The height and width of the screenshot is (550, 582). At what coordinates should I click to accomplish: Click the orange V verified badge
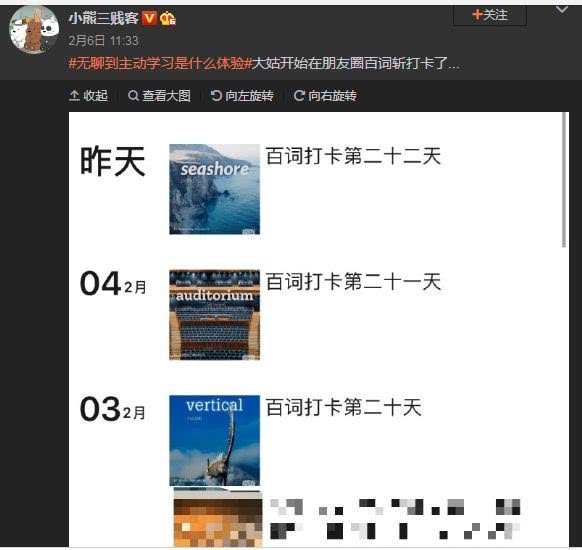click(149, 18)
